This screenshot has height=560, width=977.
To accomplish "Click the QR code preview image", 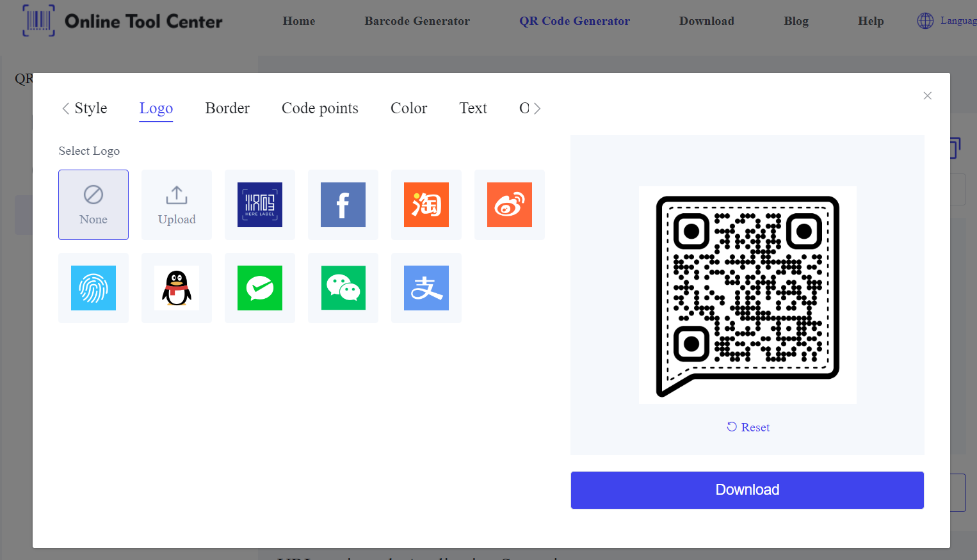I will coord(747,295).
